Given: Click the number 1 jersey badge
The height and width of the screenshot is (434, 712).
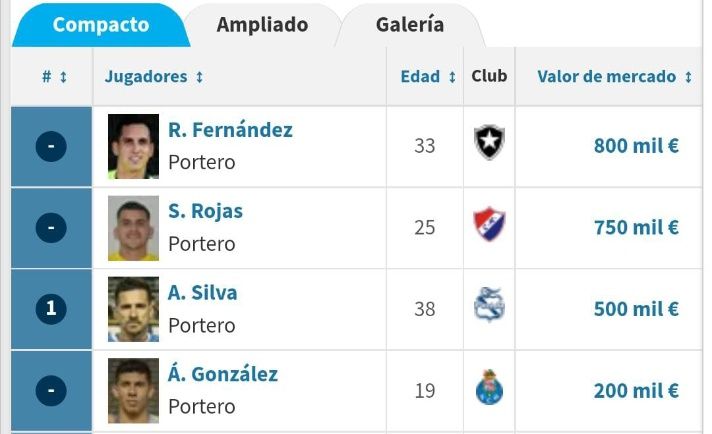Looking at the screenshot, I should 51,309.
